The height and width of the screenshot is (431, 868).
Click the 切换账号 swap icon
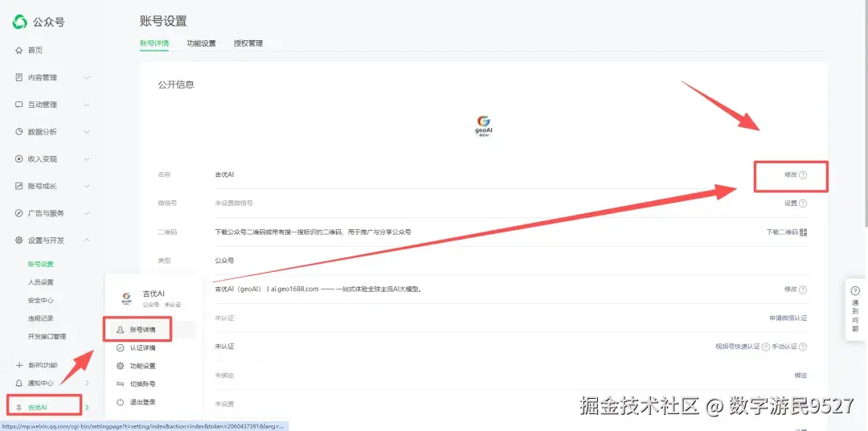(120, 384)
